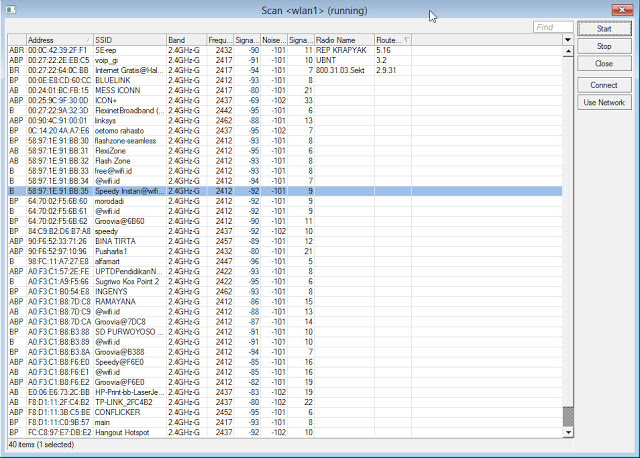Image resolution: width=640 pixels, height=458 pixels.
Task: Click the Band column header
Action: point(186,39)
